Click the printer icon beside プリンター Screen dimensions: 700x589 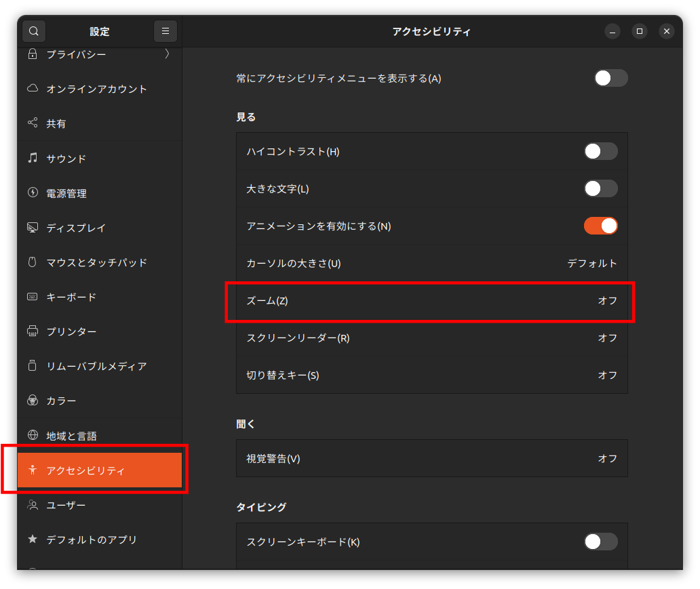point(33,331)
